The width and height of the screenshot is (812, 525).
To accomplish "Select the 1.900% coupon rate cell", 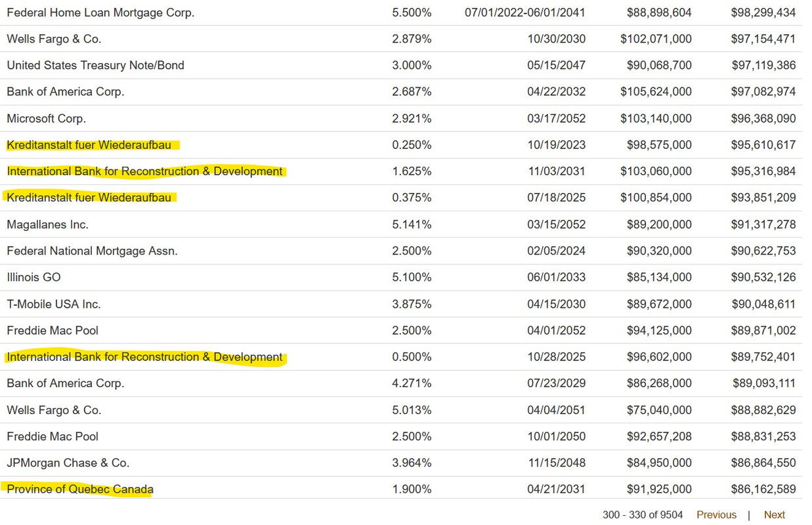I will pyautogui.click(x=412, y=489).
